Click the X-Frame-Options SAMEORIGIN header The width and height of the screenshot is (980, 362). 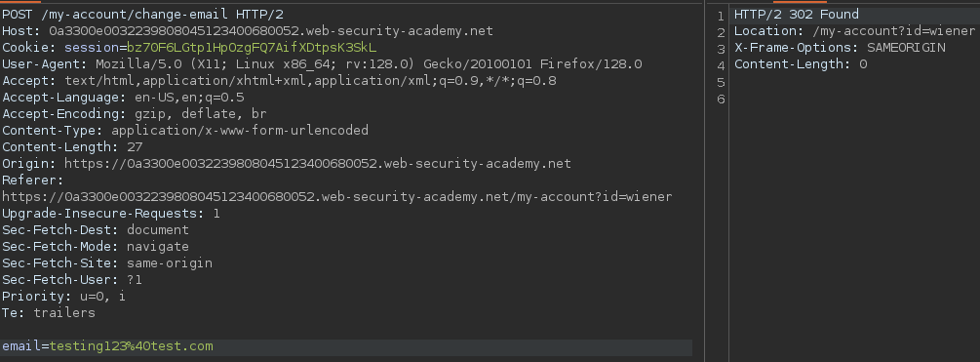point(840,48)
